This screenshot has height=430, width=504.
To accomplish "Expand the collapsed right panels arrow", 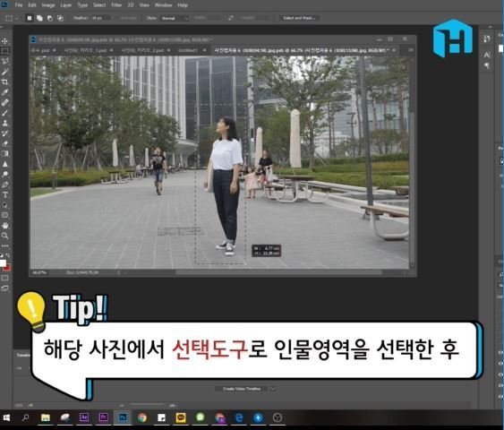I will pyautogui.click(x=490, y=27).
